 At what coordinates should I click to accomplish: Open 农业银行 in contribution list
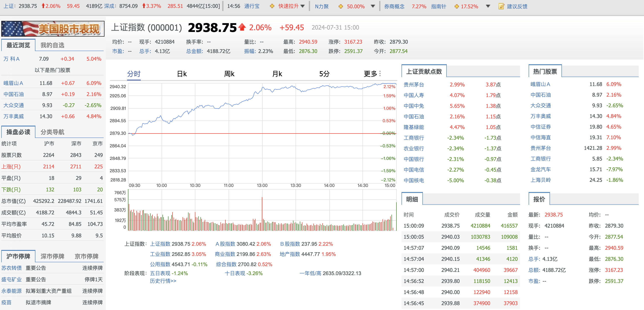point(414,149)
